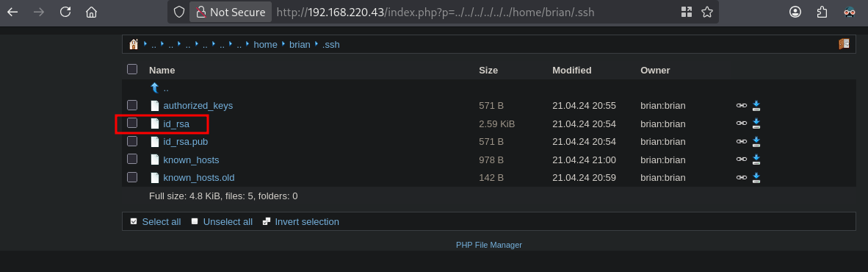
Task: Download the id_rsa.pub file
Action: pos(756,142)
